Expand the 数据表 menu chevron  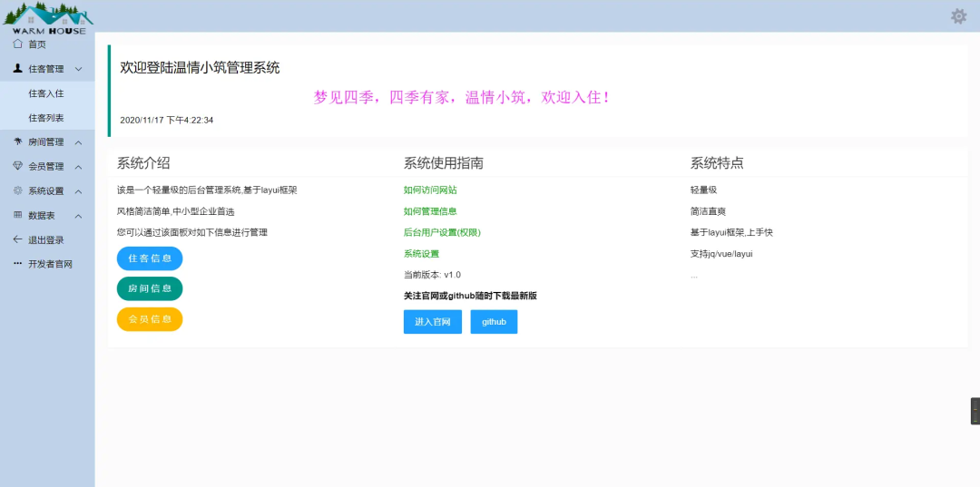79,216
